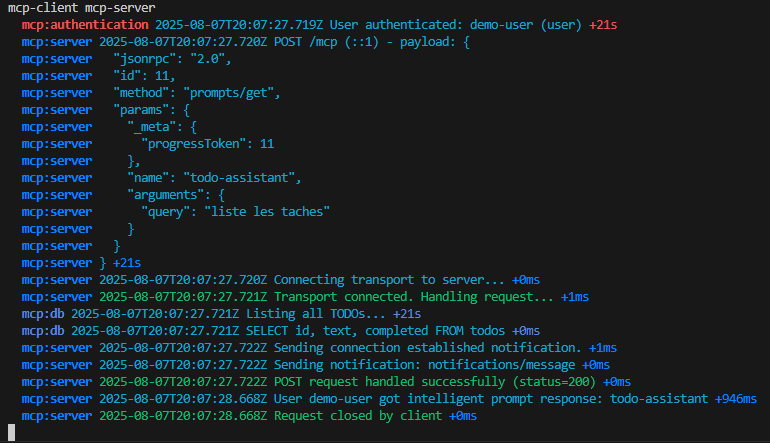Click "Sending connection established notification." log line
This screenshot has width=770, height=443.
(x=319, y=348)
